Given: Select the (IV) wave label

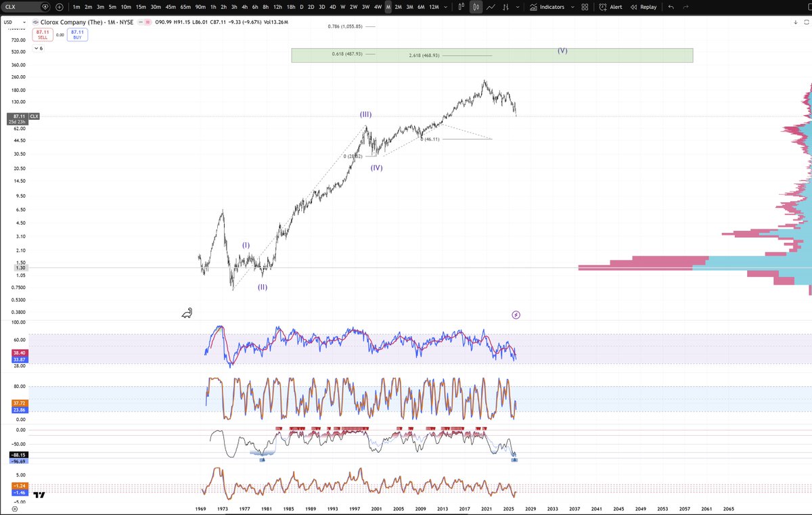Looking at the screenshot, I should [376, 167].
